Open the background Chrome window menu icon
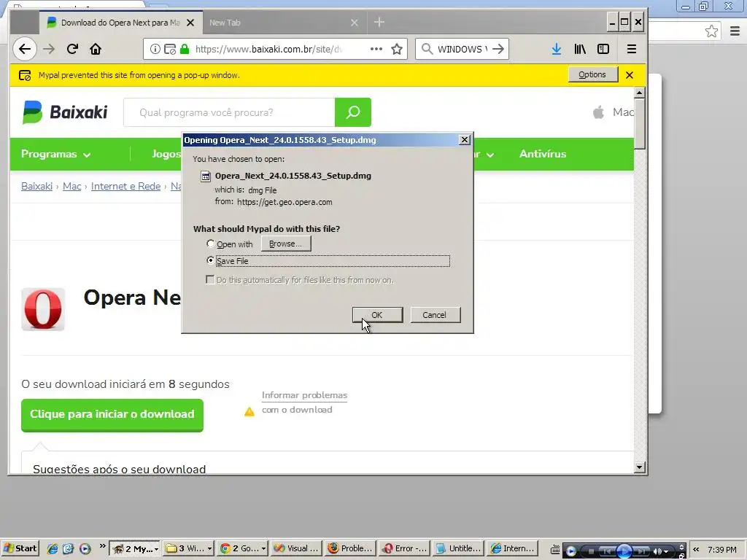 pos(735,31)
